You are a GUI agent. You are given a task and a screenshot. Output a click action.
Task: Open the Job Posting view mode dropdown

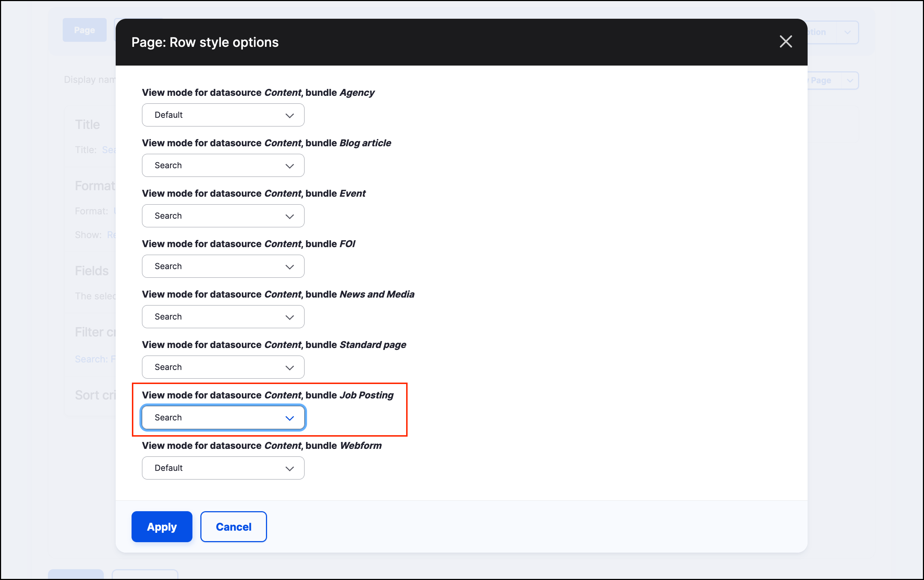pos(223,418)
